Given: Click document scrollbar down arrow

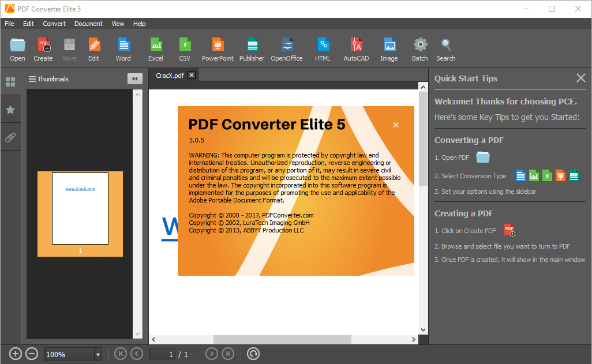Looking at the screenshot, I should coord(424,329).
